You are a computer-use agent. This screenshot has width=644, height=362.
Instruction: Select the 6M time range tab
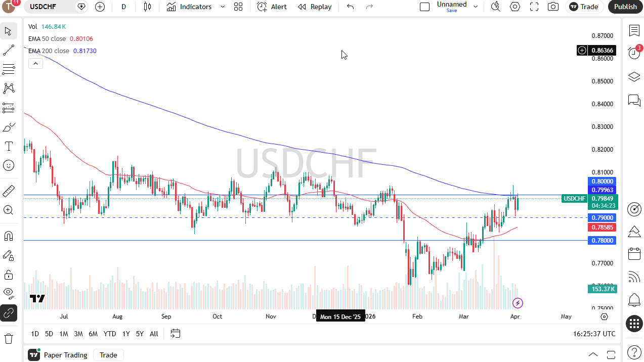pyautogui.click(x=93, y=334)
